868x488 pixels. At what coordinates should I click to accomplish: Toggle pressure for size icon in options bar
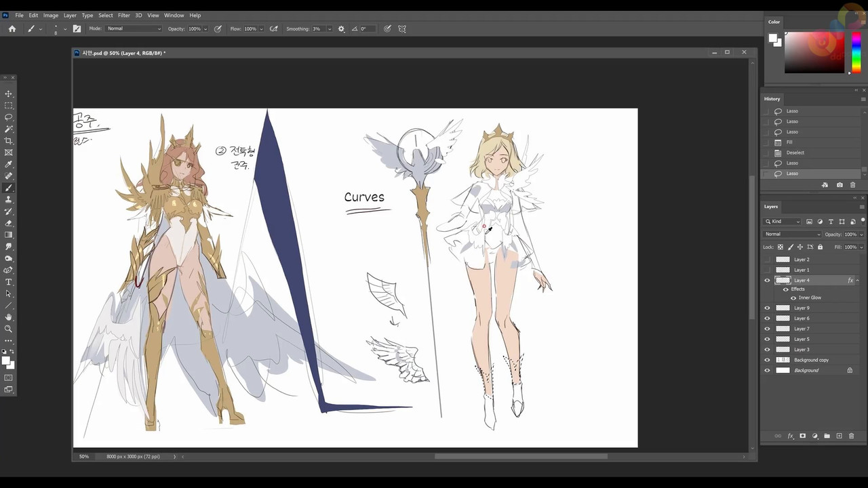pos(387,28)
